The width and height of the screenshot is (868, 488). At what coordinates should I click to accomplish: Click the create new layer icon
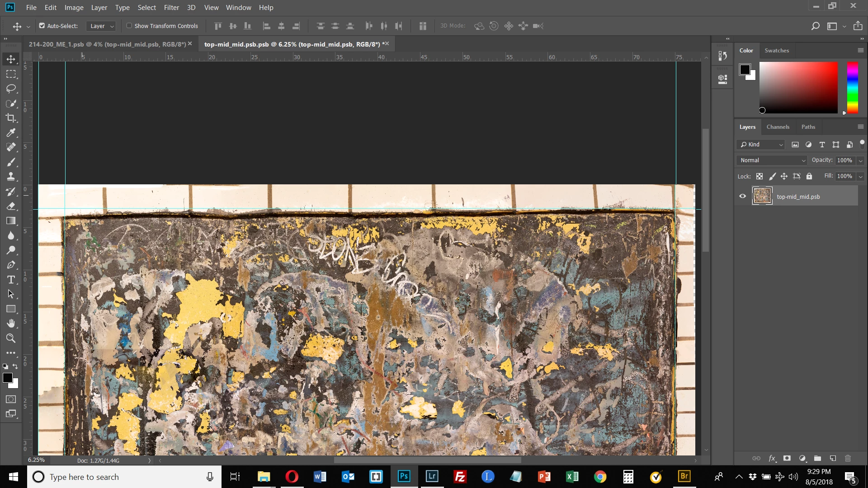[x=833, y=458]
